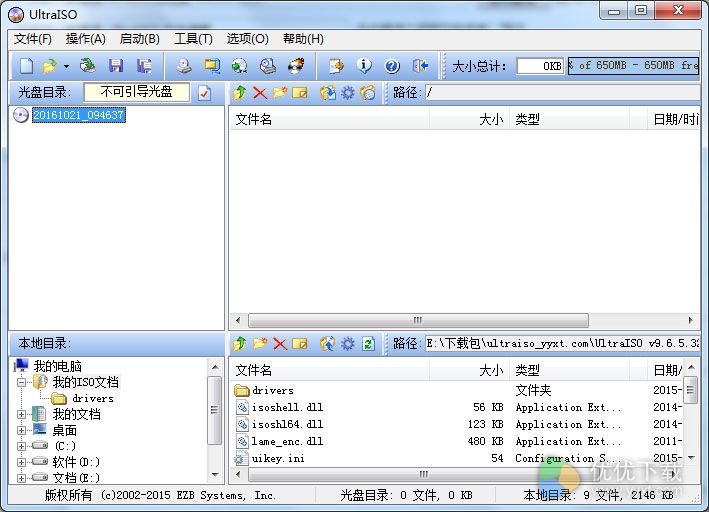Open the 帮助(H) menu

(303, 39)
